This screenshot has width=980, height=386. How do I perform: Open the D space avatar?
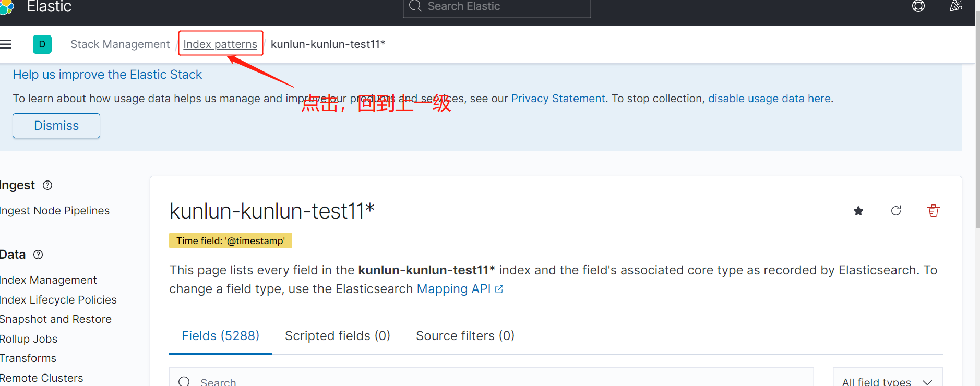click(42, 44)
